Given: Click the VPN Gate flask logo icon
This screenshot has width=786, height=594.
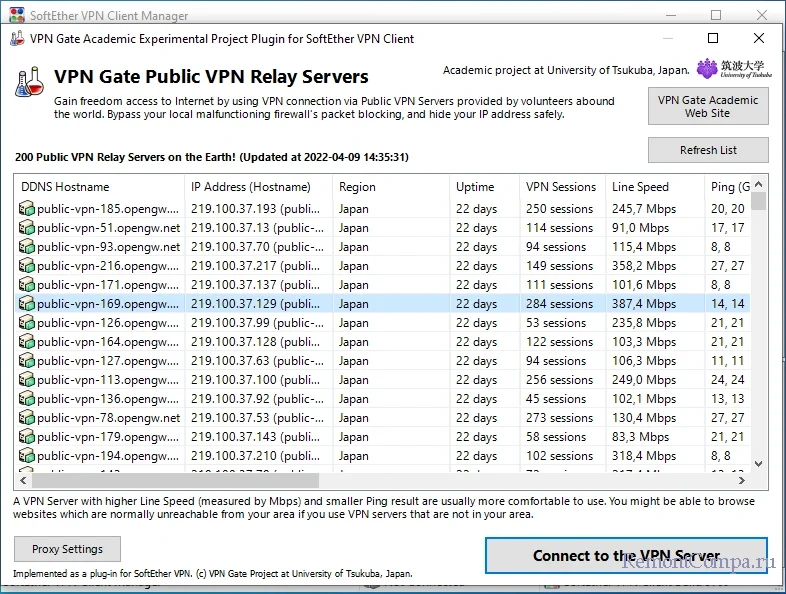Looking at the screenshot, I should 29,82.
